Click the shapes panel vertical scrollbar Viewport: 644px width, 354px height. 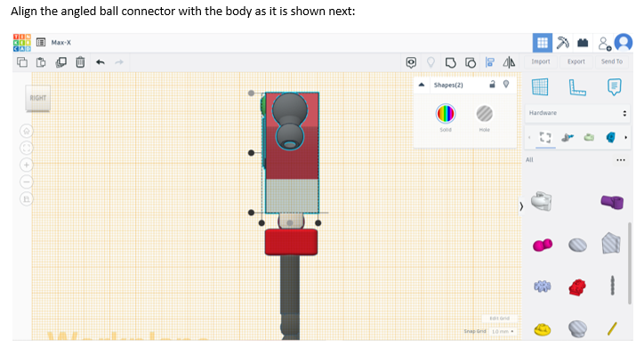coord(630,263)
